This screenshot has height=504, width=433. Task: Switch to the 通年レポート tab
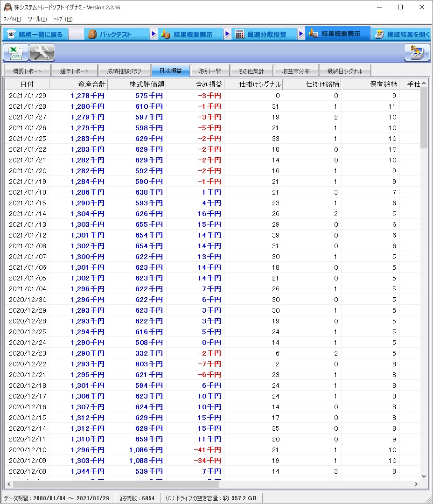[x=74, y=71]
